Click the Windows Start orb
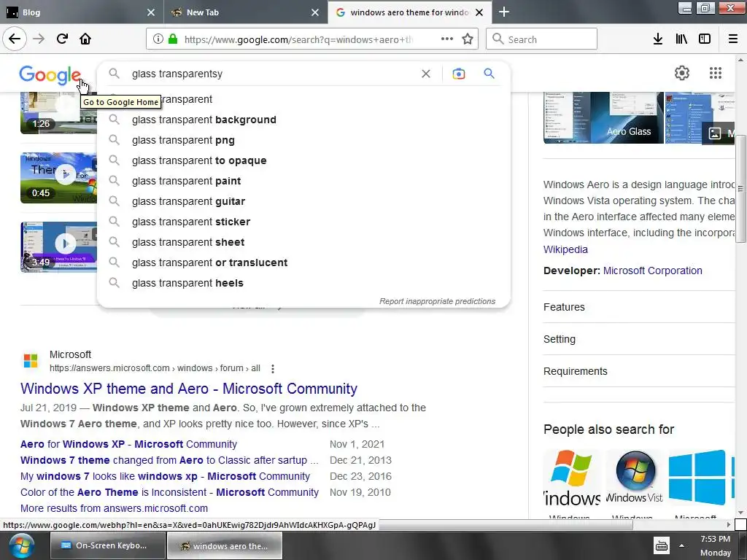Image resolution: width=747 pixels, height=560 pixels. click(21, 545)
